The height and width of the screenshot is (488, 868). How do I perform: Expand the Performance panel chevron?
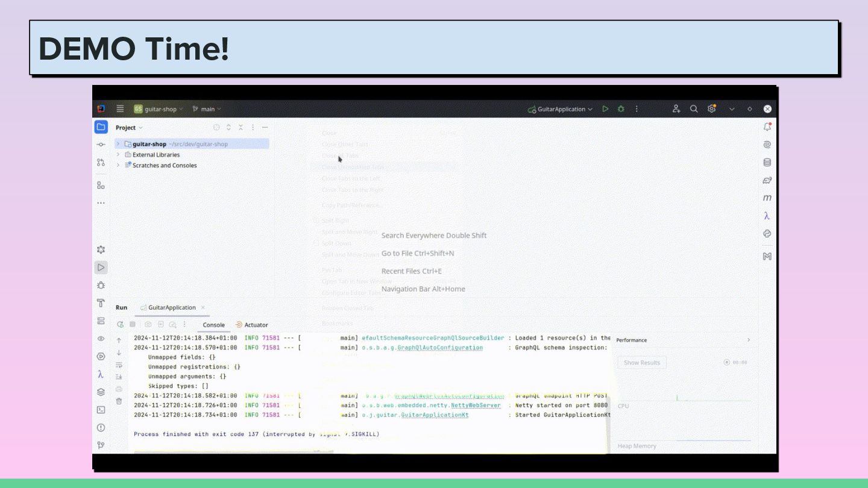coord(749,340)
